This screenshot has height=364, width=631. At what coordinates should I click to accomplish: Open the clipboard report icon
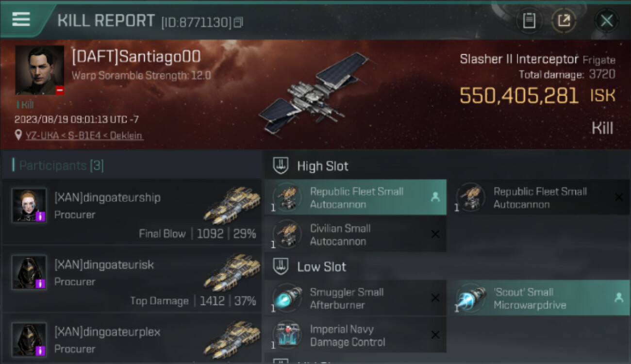(x=529, y=20)
